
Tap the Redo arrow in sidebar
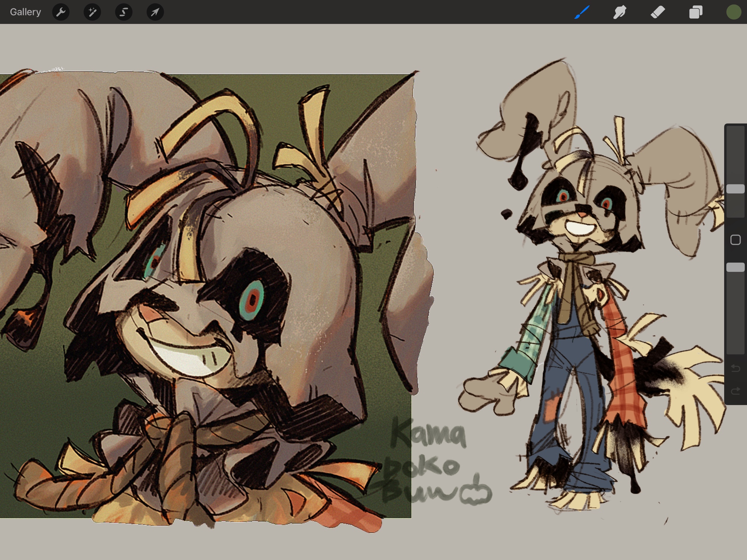(x=735, y=391)
